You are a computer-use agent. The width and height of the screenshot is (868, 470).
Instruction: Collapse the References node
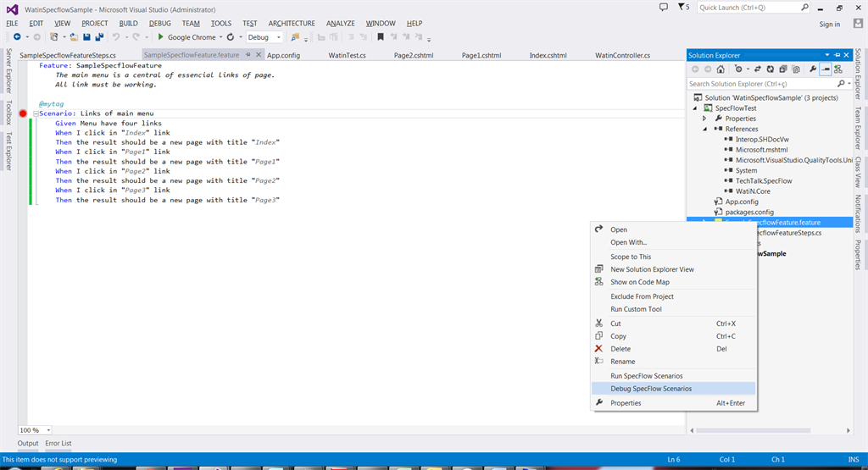pos(704,129)
